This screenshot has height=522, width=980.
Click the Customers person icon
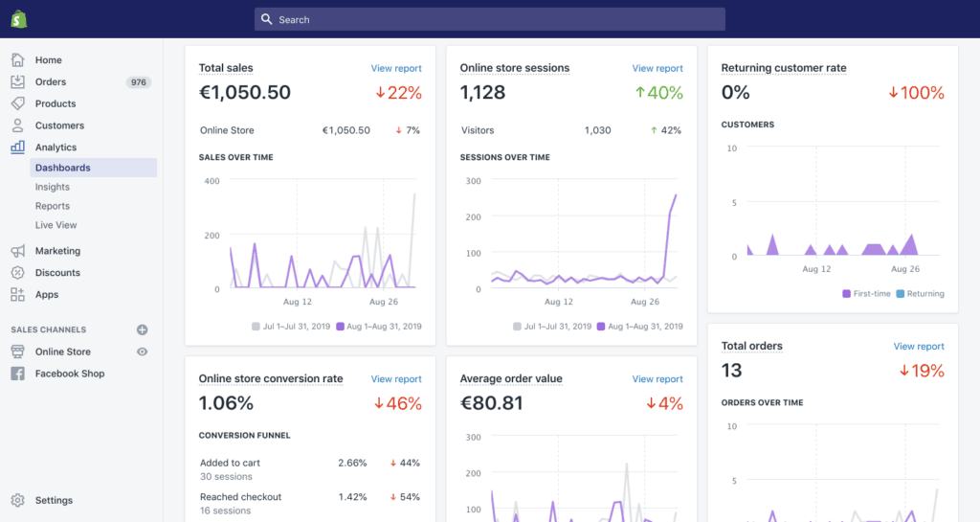17,125
